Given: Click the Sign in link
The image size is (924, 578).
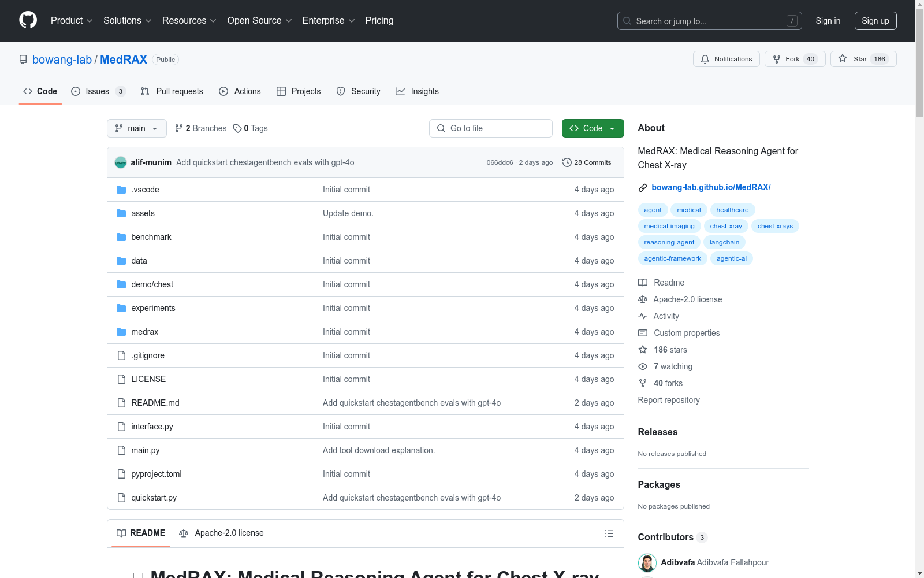Looking at the screenshot, I should (x=828, y=21).
